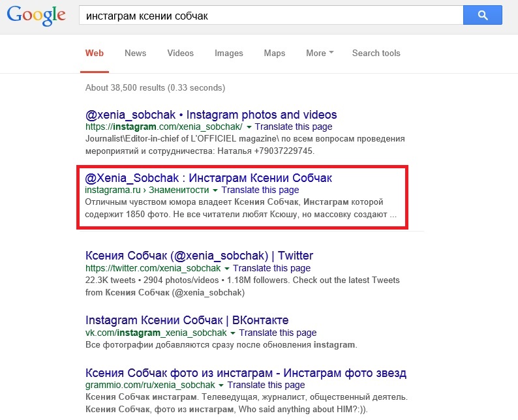The image size is (518, 420).
Task: Open Search tools
Action: [x=376, y=53]
